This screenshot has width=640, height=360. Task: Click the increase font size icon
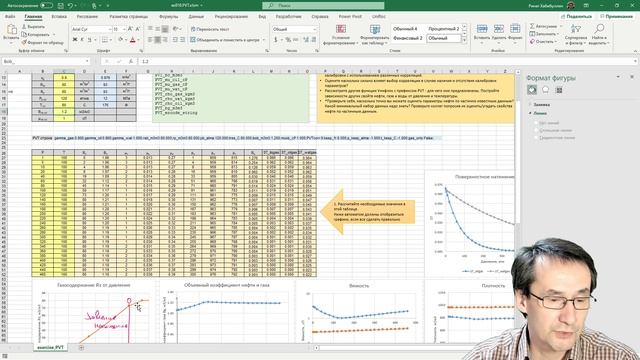[x=130, y=29]
